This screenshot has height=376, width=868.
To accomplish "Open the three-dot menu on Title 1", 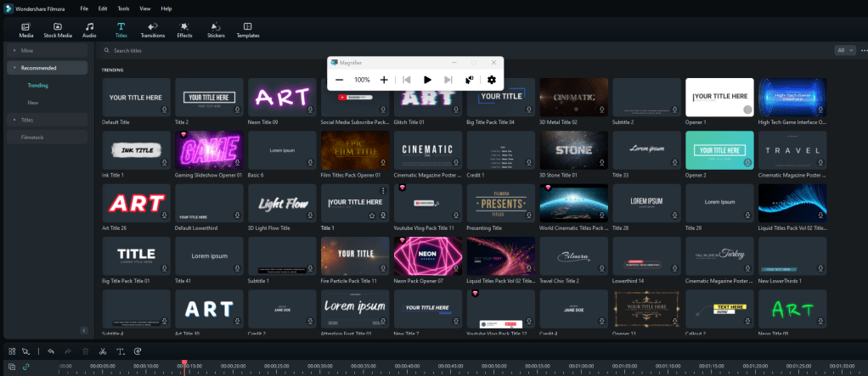I will tap(382, 191).
